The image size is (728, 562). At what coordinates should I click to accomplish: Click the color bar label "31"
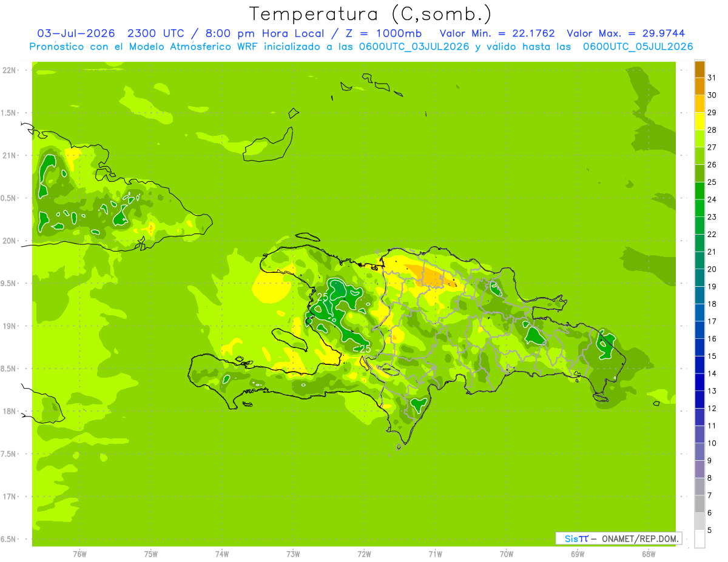[712, 78]
